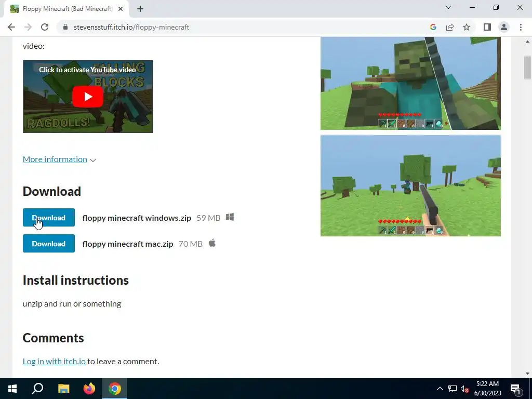
Task: Click the scrollbar down arrow
Action: click(527, 374)
